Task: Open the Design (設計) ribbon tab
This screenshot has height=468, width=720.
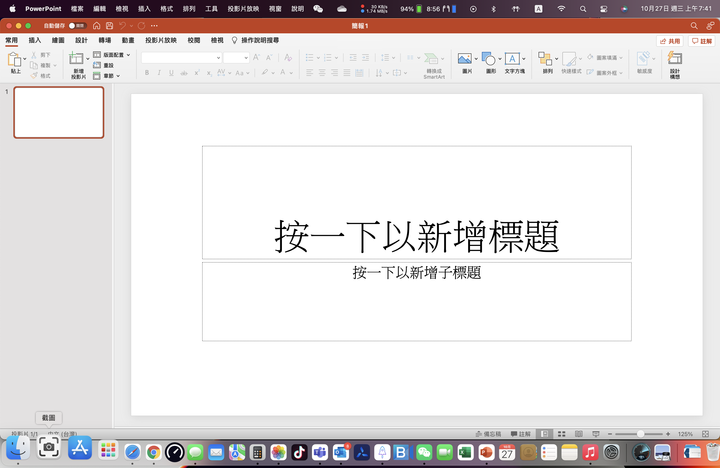Action: (81, 40)
